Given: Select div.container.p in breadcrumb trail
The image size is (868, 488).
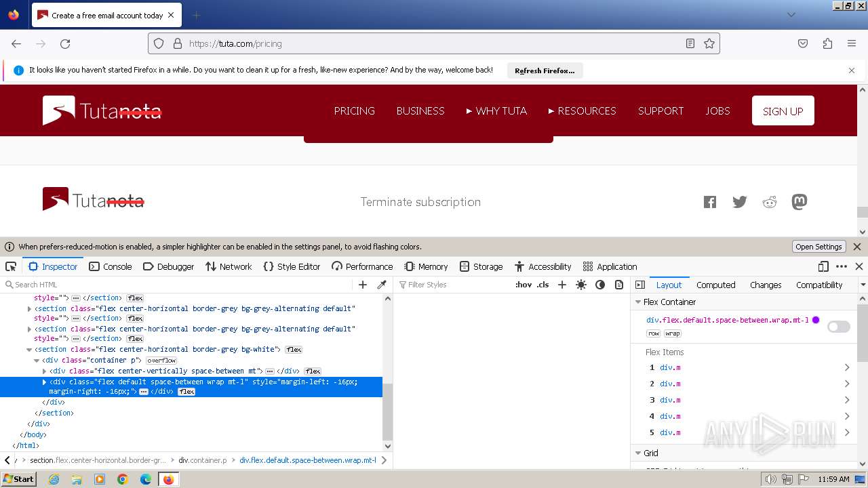Looking at the screenshot, I should tap(203, 460).
